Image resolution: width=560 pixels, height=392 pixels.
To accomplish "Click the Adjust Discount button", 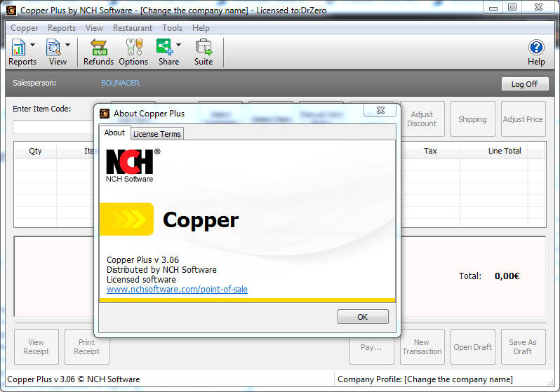I will (422, 119).
